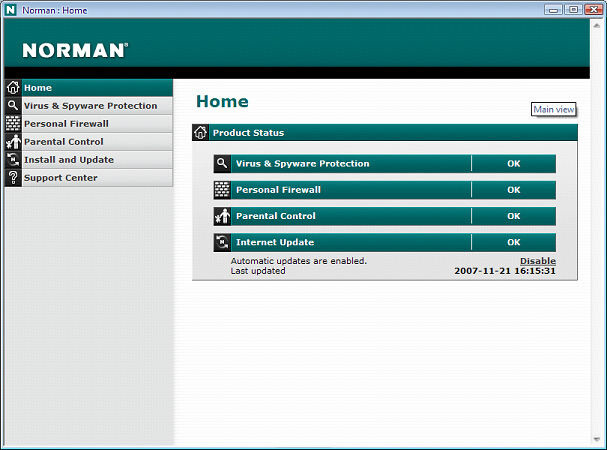This screenshot has width=607, height=450.
Task: Click OK status for Personal Firewall
Action: [x=514, y=190]
